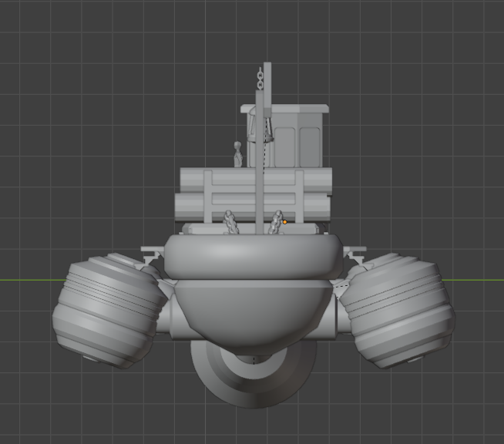Select the upper rounded hull bumper ring
The image size is (504, 444).
pos(254,257)
